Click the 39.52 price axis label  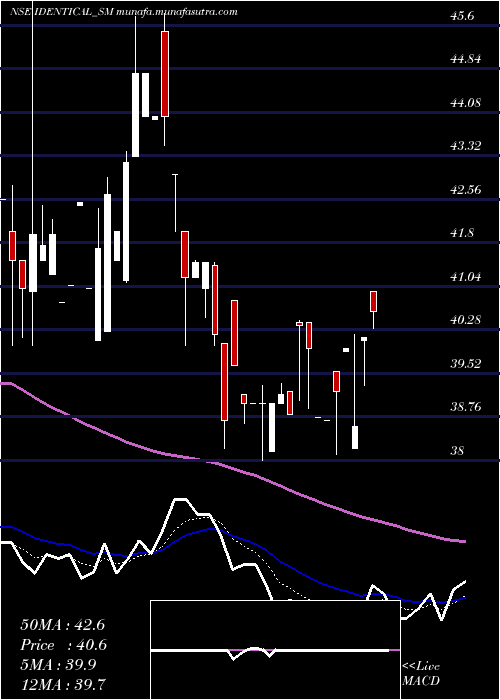pyautogui.click(x=464, y=363)
